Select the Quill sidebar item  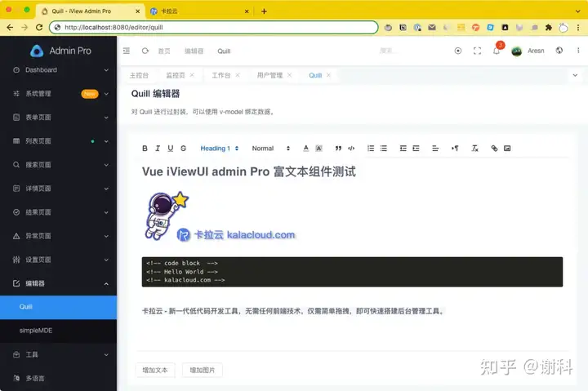click(x=58, y=307)
